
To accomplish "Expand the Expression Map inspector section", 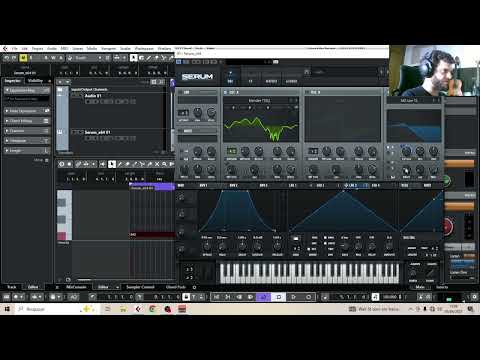I will [x=27, y=90].
